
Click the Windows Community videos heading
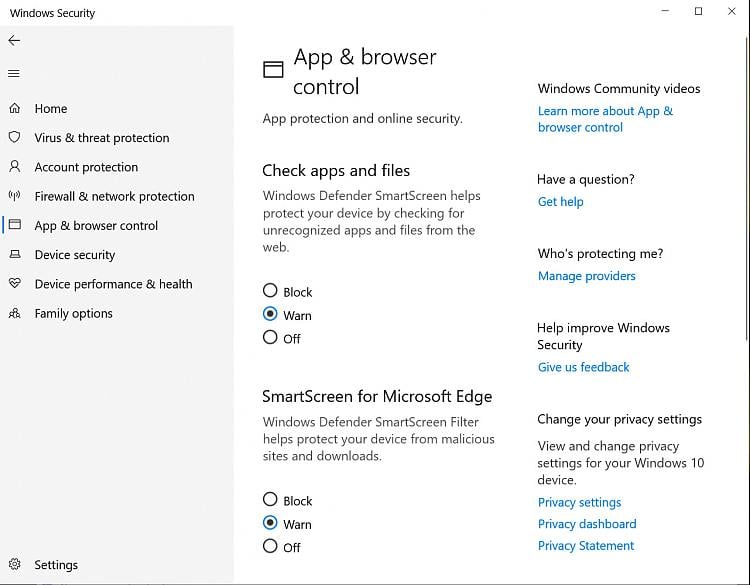[619, 88]
